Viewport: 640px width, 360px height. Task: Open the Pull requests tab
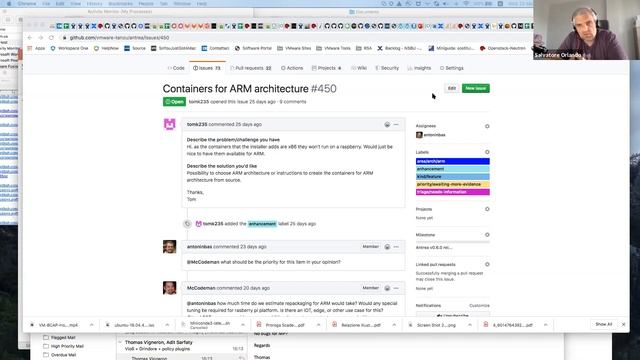(251, 68)
